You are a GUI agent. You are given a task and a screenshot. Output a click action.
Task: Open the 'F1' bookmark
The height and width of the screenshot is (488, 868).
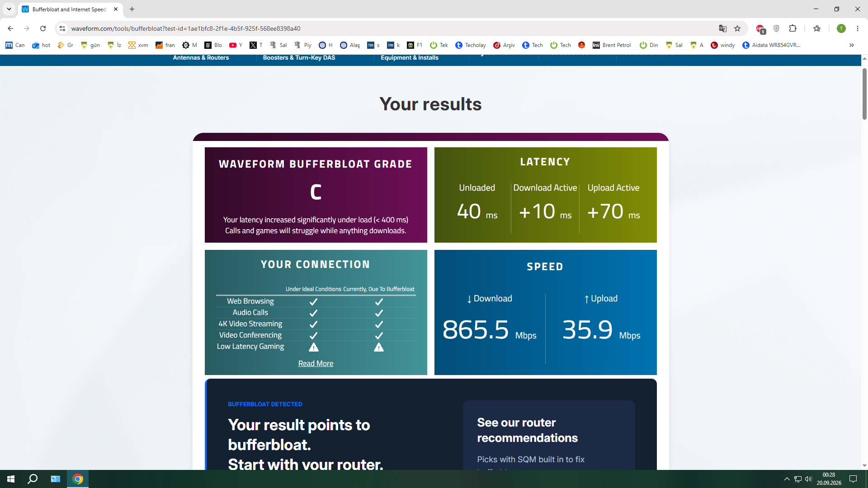click(x=415, y=45)
